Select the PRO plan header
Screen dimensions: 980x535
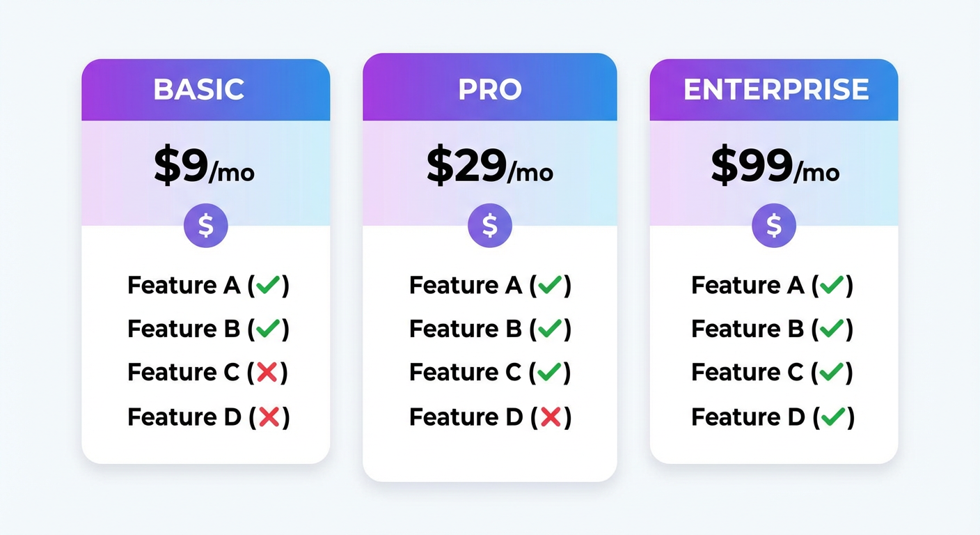tap(490, 90)
